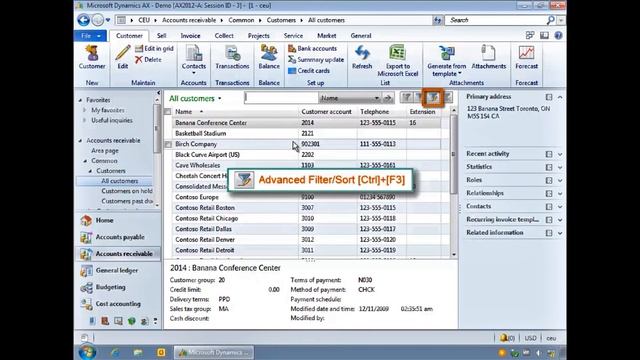
Task: Expand the Recent activity section
Action: (560, 154)
